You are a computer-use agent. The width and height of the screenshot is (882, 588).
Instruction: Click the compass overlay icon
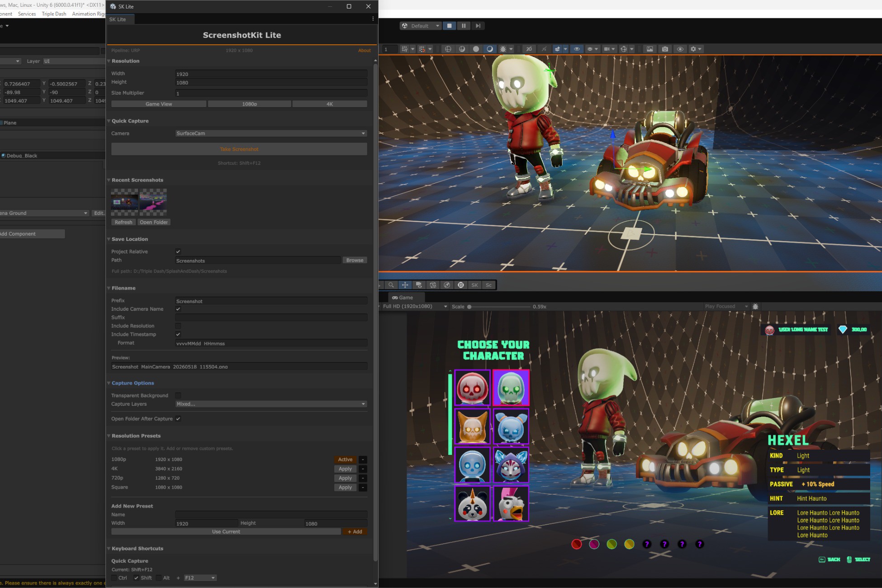(447, 285)
